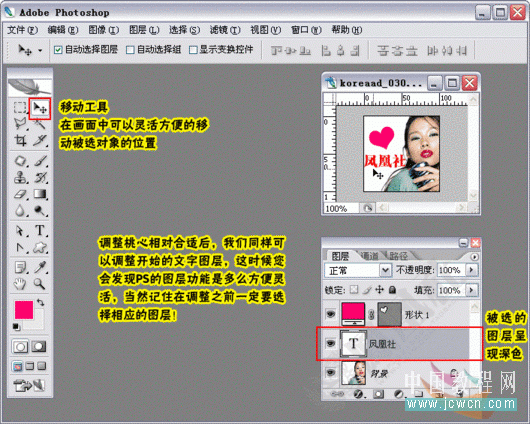This screenshot has width=530, height=424.
Task: Open the 编辑(E) menu
Action: click(x=63, y=30)
